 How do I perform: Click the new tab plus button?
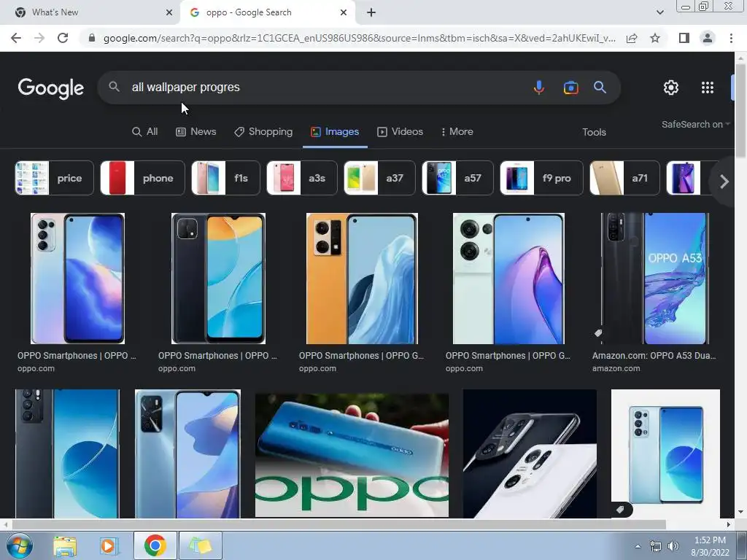pyautogui.click(x=371, y=12)
